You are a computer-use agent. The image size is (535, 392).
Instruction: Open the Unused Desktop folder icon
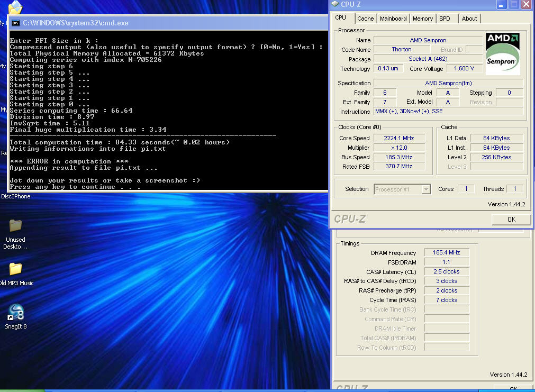[x=15, y=226]
